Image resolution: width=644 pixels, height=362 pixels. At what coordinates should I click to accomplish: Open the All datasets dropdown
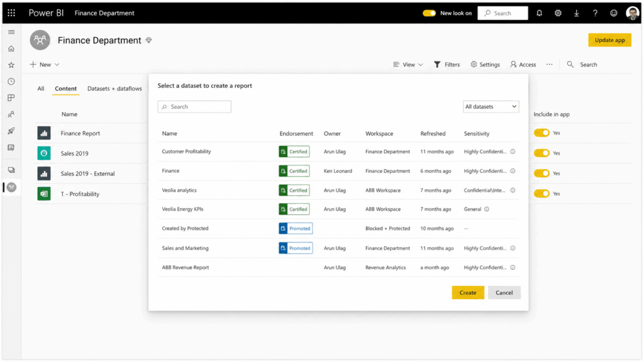(x=491, y=107)
